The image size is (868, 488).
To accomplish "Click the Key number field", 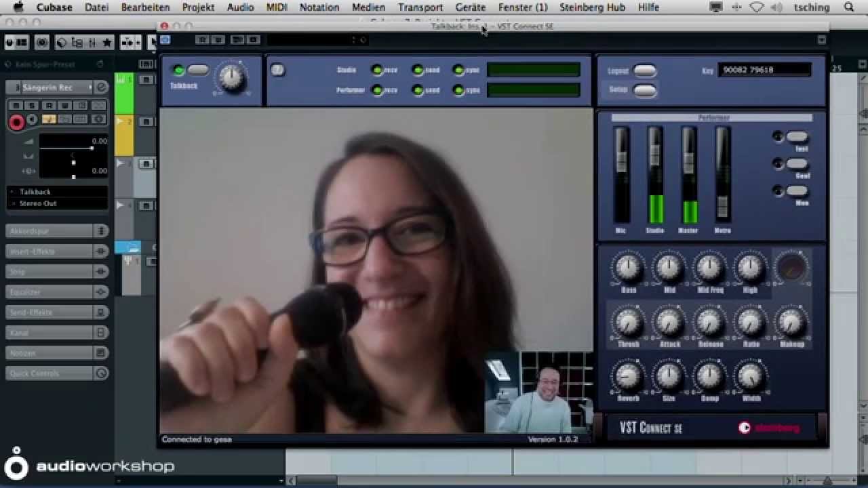I will point(764,70).
